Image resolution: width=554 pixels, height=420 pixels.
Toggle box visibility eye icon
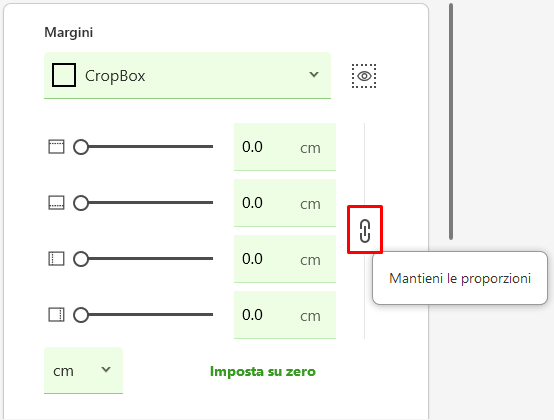coord(364,76)
